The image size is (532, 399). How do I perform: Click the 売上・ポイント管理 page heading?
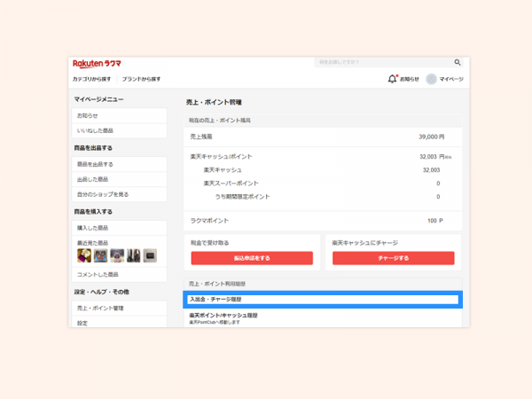coord(214,102)
